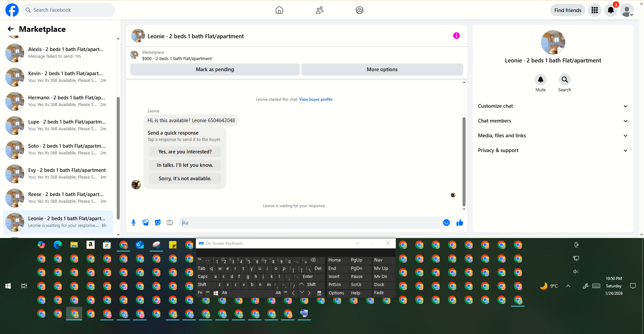Toggle the Insert key on keyboard
644x334 pixels.
point(338,277)
